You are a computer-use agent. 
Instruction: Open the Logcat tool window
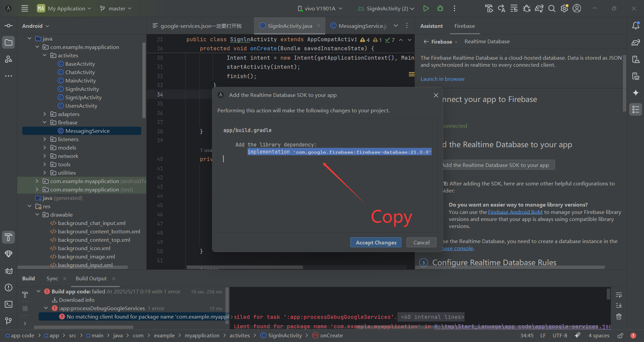9,271
